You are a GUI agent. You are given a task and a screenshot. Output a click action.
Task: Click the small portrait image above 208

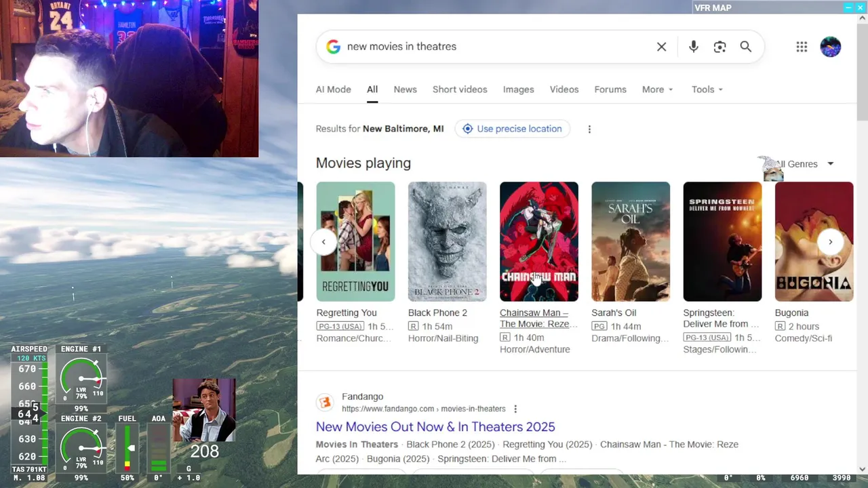coord(204,410)
